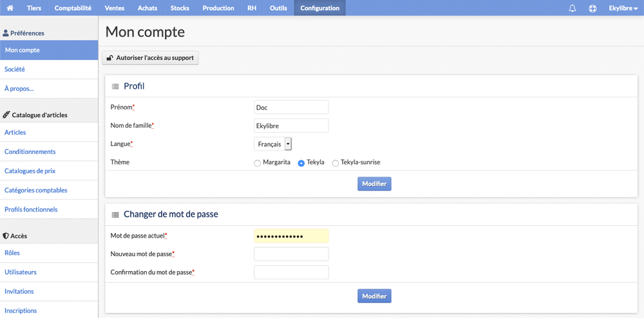The width and height of the screenshot is (644, 318).
Task: Open Invitations in sidebar
Action: point(49,292)
